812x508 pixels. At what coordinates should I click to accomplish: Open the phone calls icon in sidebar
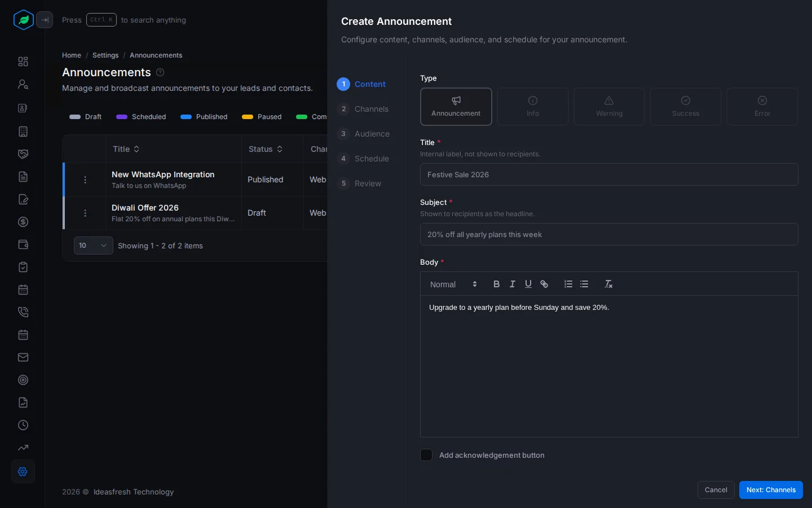click(x=23, y=312)
